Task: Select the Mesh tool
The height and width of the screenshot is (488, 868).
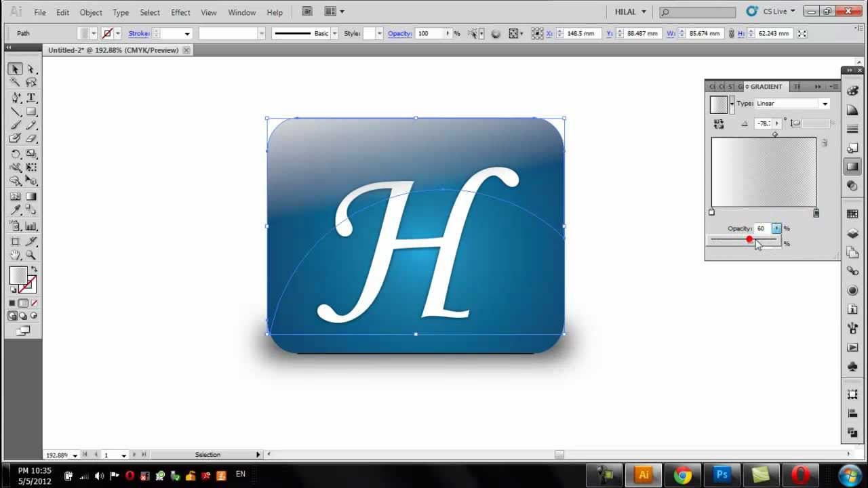Action: coord(16,197)
